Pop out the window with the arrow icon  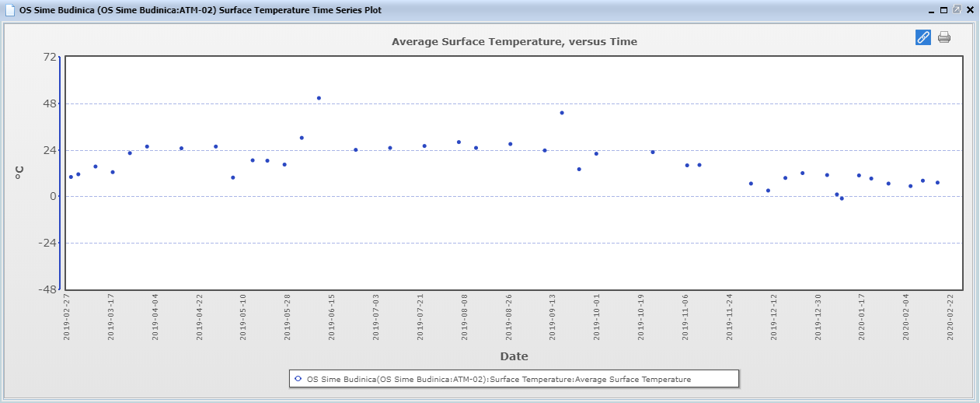pyautogui.click(x=957, y=10)
